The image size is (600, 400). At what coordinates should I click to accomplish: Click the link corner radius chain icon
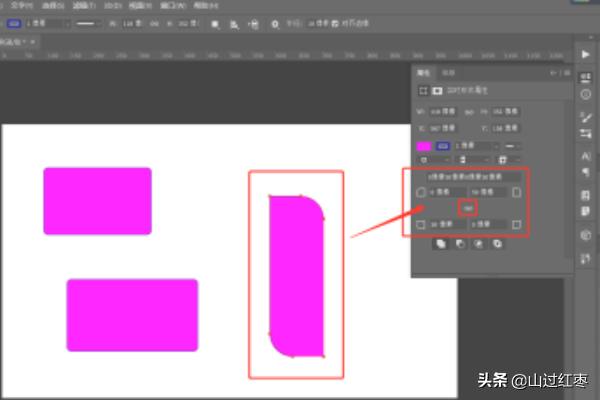point(466,207)
